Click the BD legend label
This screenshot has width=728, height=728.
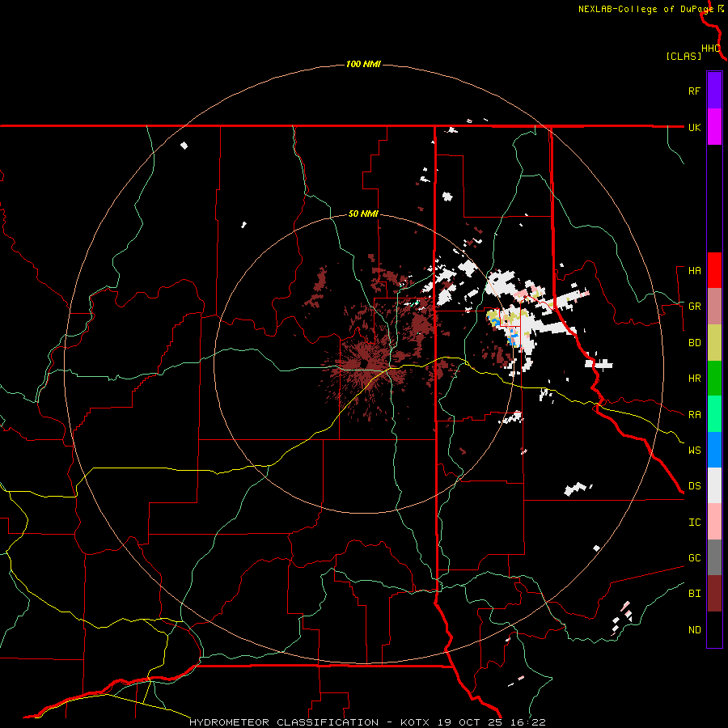[694, 343]
